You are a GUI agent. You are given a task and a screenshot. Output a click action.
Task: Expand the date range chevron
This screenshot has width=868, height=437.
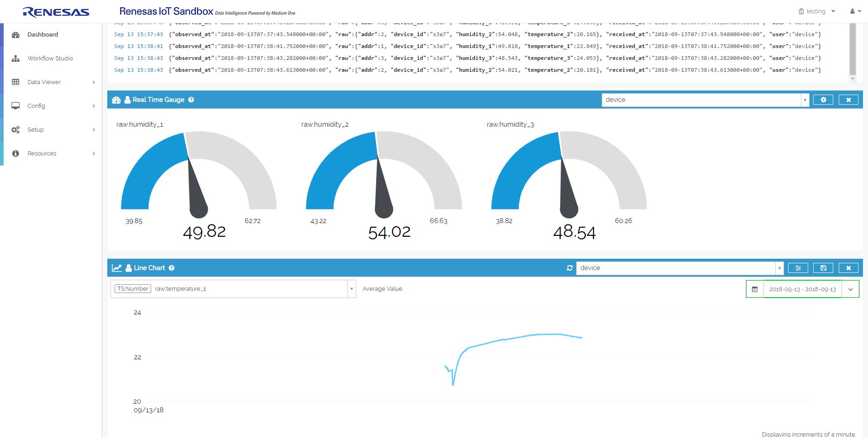point(850,289)
